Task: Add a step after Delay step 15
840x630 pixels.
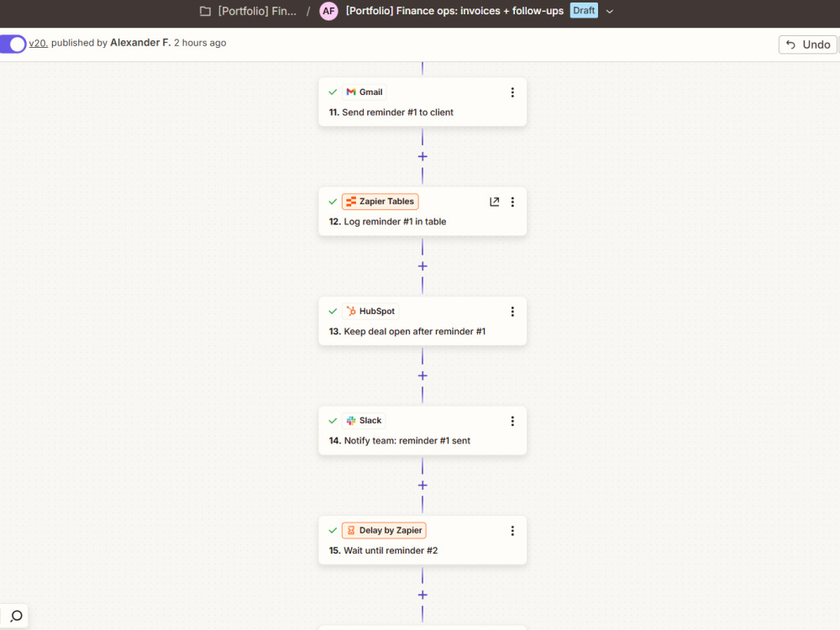Action: (423, 595)
